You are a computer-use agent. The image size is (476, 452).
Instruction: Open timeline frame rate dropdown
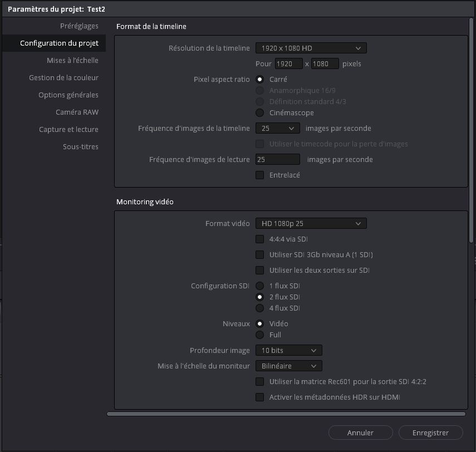click(x=277, y=129)
